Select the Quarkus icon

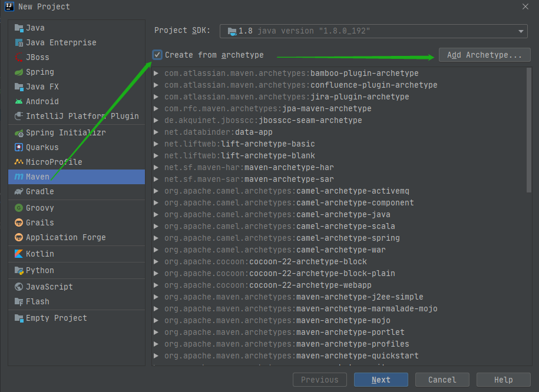(19, 147)
